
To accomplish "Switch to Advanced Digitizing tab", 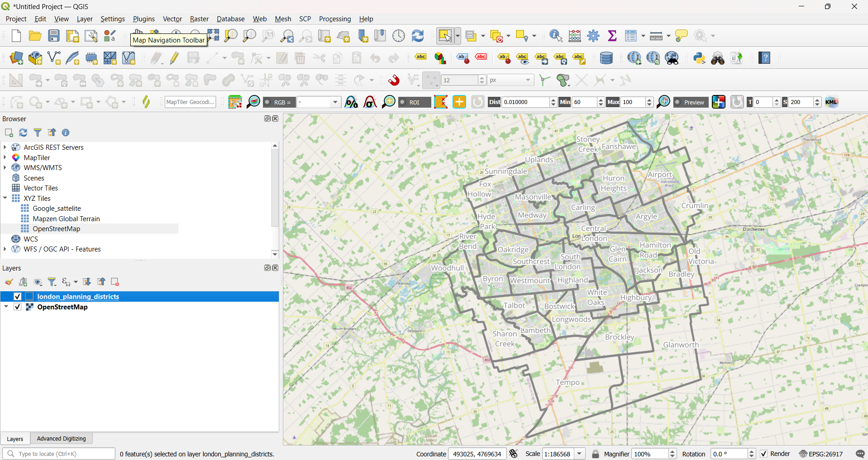I will click(x=61, y=439).
